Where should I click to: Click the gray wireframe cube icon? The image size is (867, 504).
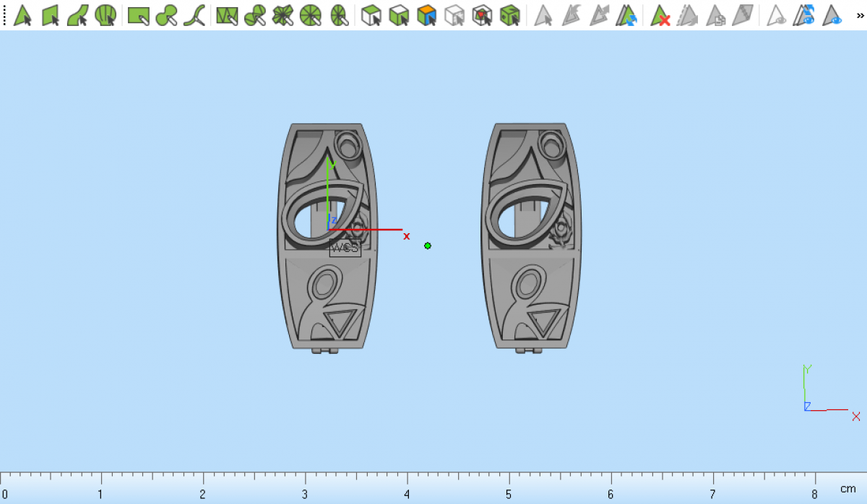(454, 14)
